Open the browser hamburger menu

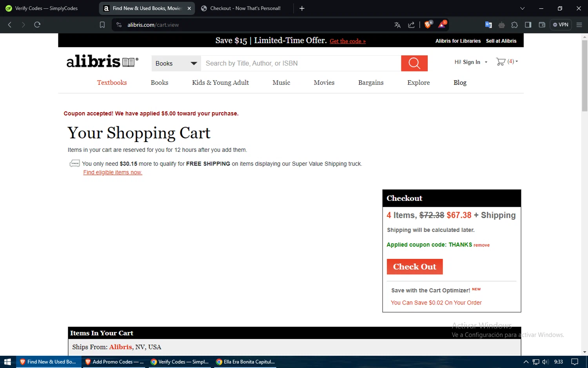[579, 25]
